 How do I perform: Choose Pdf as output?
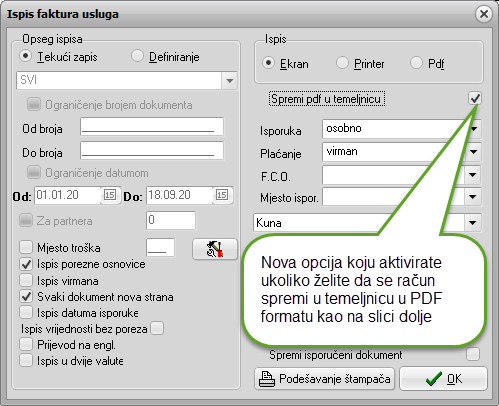point(416,63)
